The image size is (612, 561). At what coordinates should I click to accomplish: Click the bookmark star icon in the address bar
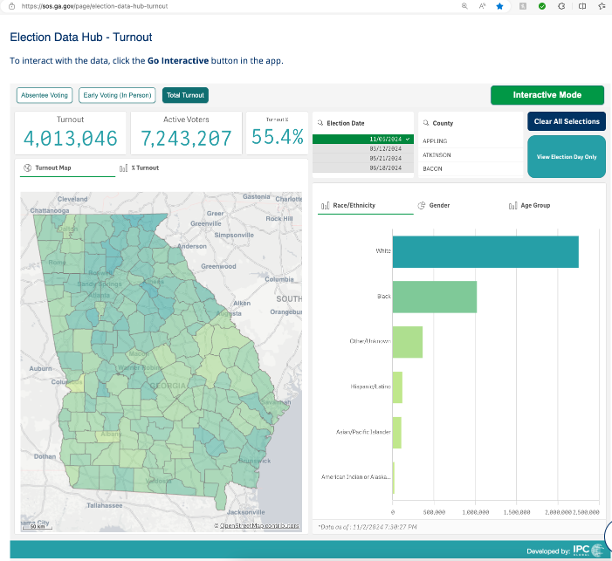[x=499, y=6]
